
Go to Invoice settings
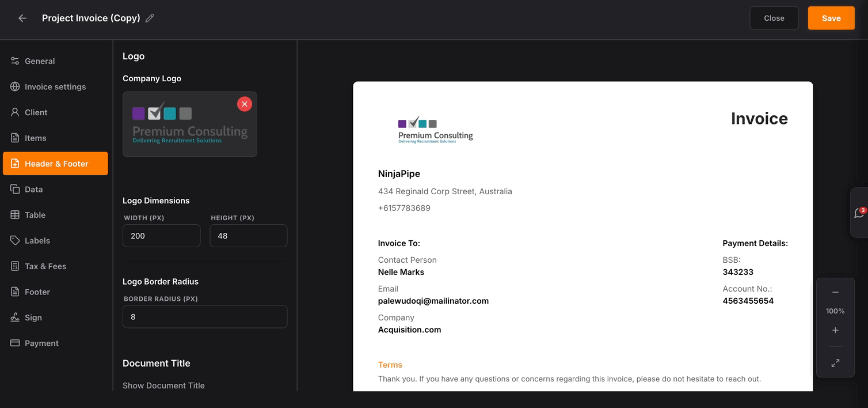pyautogui.click(x=55, y=87)
